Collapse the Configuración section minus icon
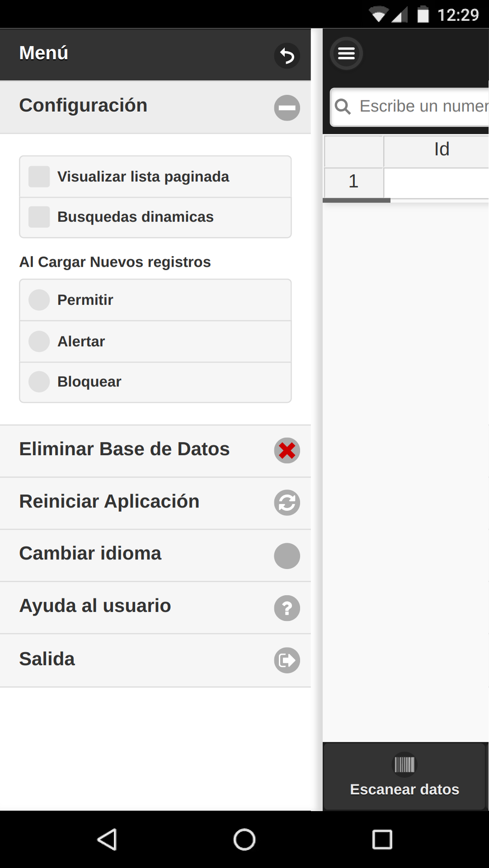Image resolution: width=489 pixels, height=868 pixels. coord(287,108)
